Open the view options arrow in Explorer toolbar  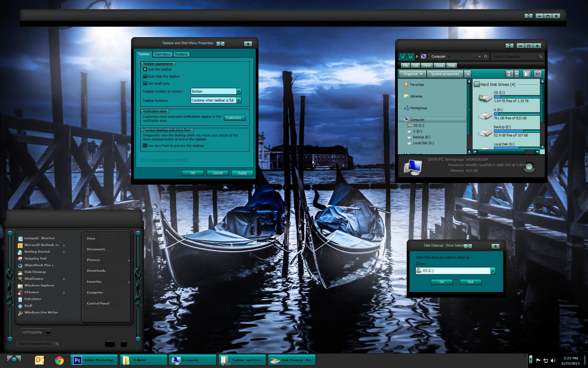pyautogui.click(x=517, y=74)
